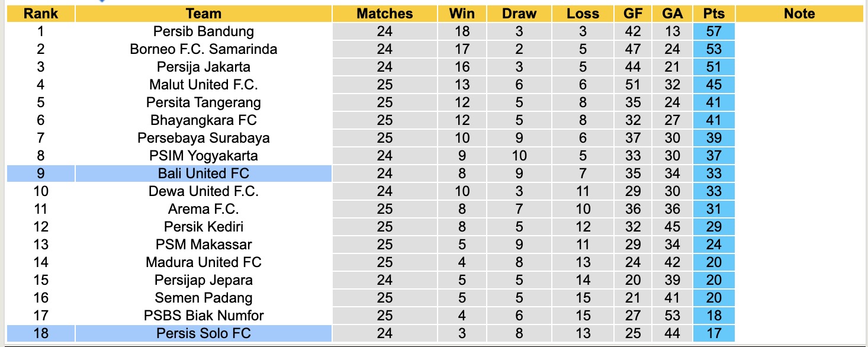
Task: Click the Pts column header
Action: (713, 14)
